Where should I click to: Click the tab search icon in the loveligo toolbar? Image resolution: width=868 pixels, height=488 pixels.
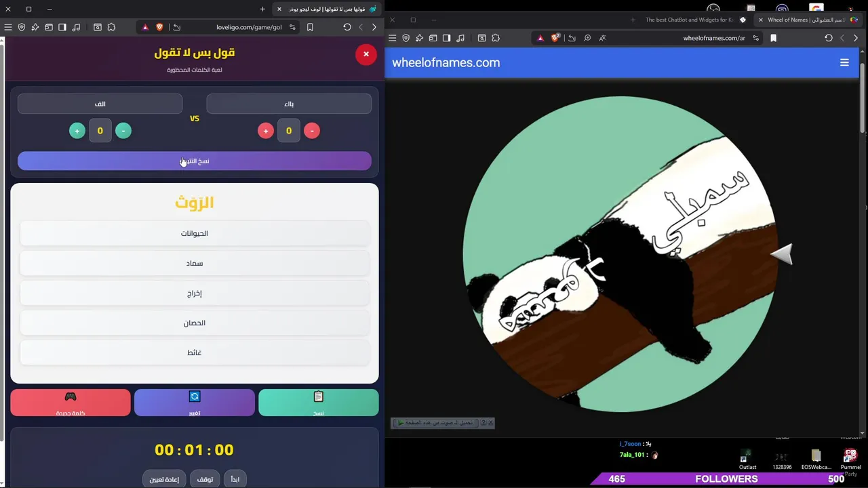[98, 27]
